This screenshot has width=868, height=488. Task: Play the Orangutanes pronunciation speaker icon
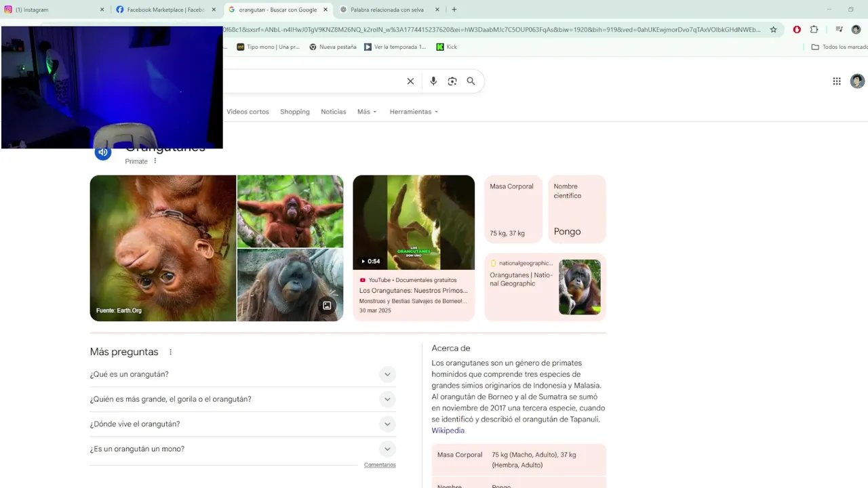(x=103, y=152)
